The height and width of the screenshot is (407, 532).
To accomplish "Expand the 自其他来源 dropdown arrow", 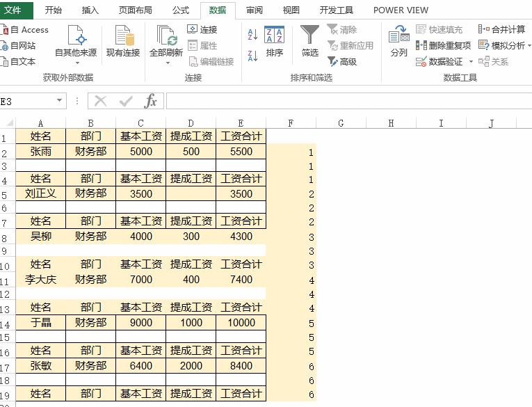I will (77, 63).
